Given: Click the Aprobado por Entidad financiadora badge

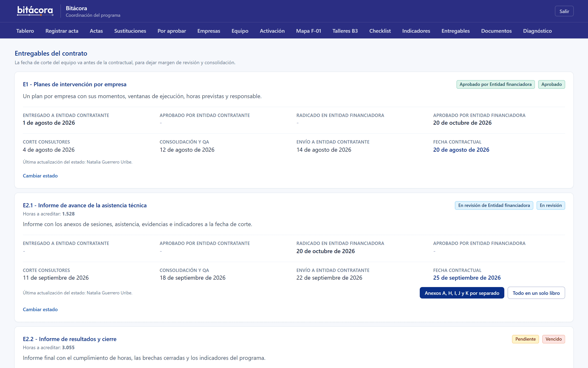Looking at the screenshot, I should tap(495, 84).
